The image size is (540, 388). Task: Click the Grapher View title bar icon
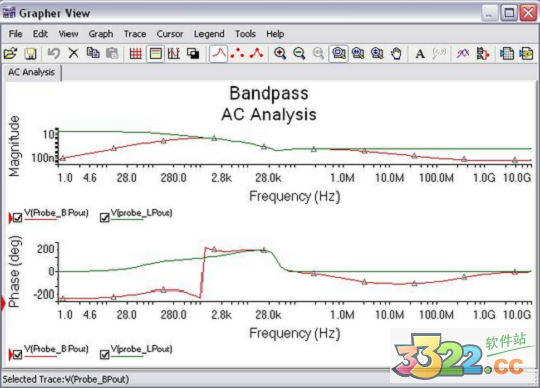tap(9, 13)
